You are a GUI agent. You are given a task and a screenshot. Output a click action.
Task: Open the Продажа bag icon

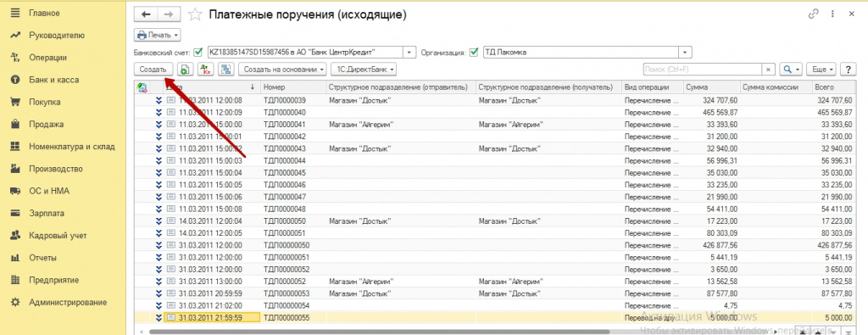15,124
